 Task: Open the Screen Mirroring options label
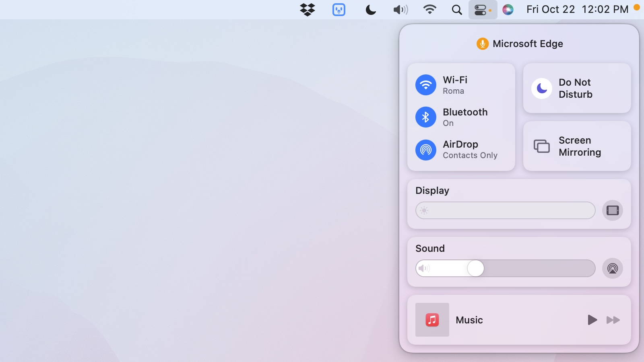(580, 146)
